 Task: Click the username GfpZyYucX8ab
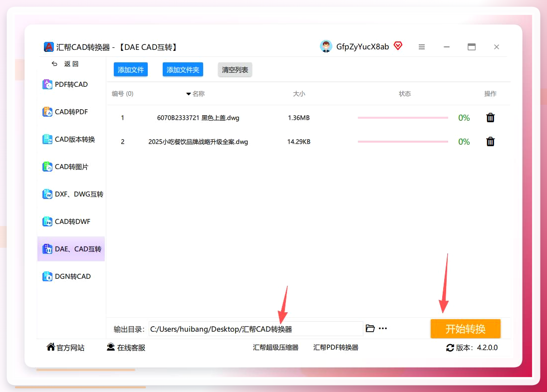click(362, 47)
